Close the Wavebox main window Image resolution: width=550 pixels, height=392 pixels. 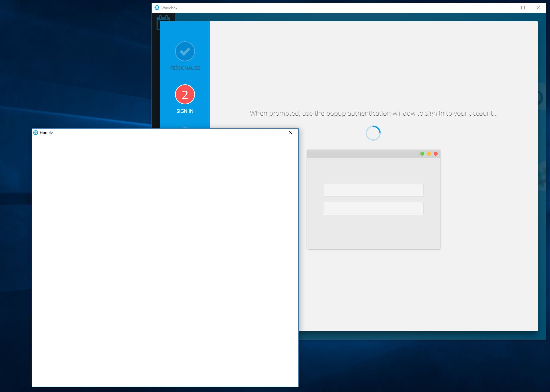point(538,8)
